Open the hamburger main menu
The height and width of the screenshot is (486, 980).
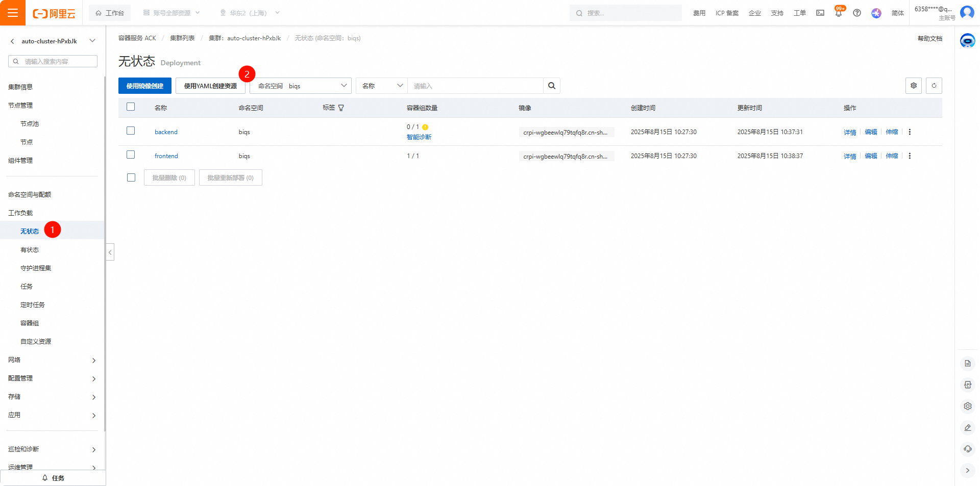click(13, 13)
